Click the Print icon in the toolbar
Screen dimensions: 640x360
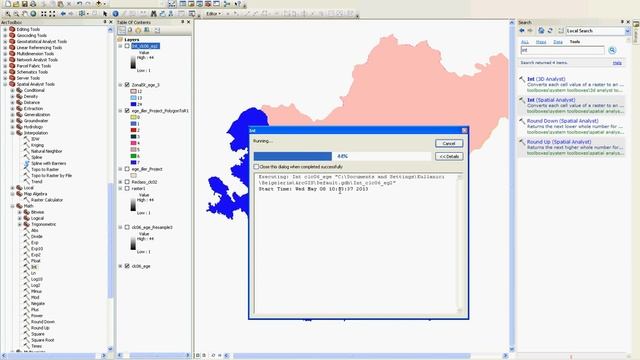pyautogui.click(x=33, y=4)
